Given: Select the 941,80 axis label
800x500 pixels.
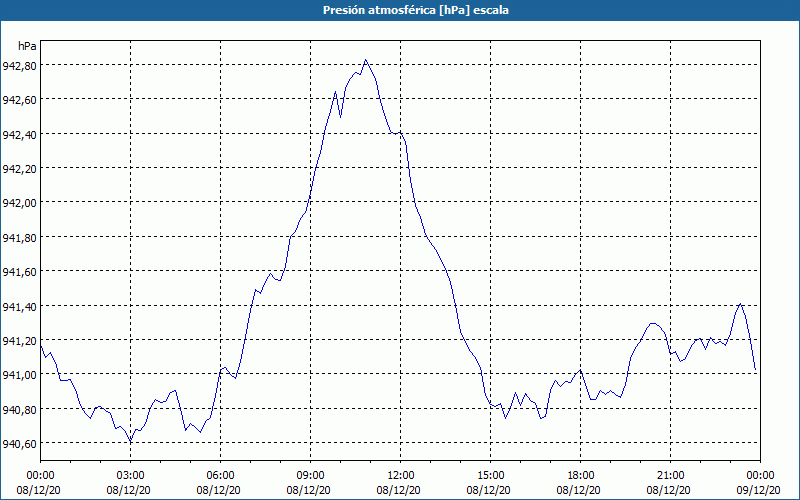Looking at the screenshot, I should 20,237.
